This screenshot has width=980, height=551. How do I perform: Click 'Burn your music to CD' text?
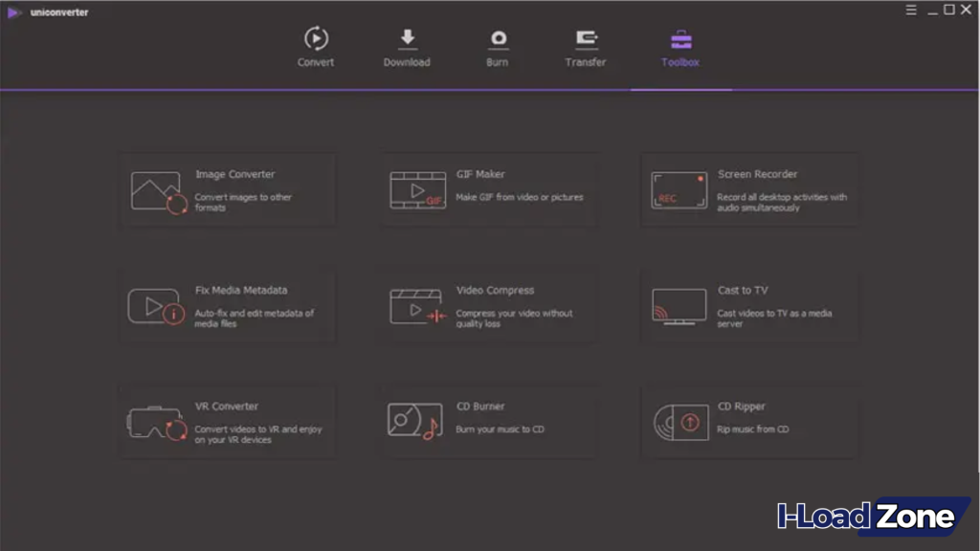pyautogui.click(x=500, y=430)
